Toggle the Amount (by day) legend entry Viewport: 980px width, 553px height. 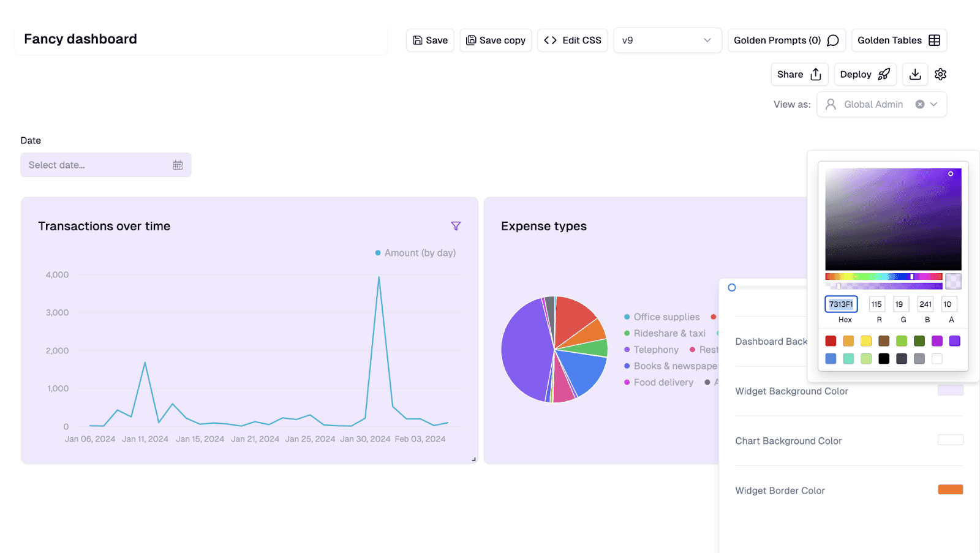point(415,252)
